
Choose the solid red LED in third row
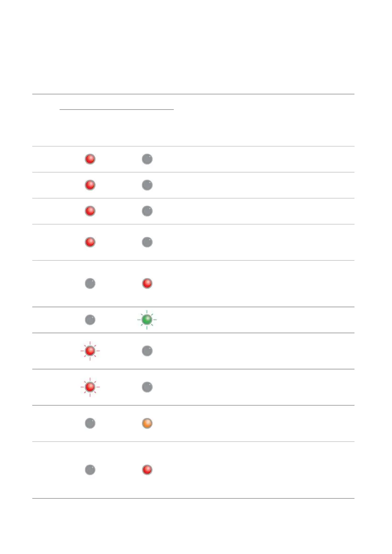(90, 211)
